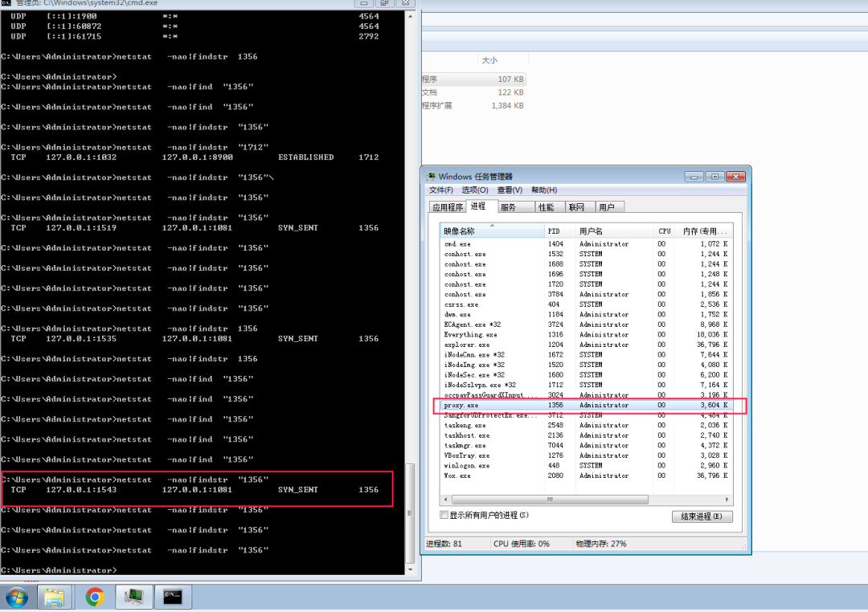The height and width of the screenshot is (612, 868).
Task: Select taskeng.exe process row
Action: pyautogui.click(x=587, y=426)
